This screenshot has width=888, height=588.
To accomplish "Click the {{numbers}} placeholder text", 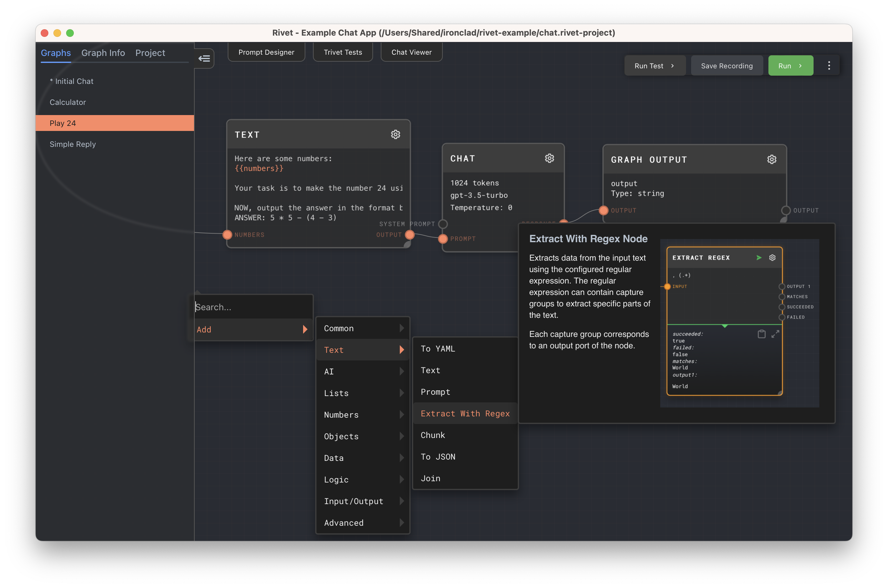I will [259, 168].
